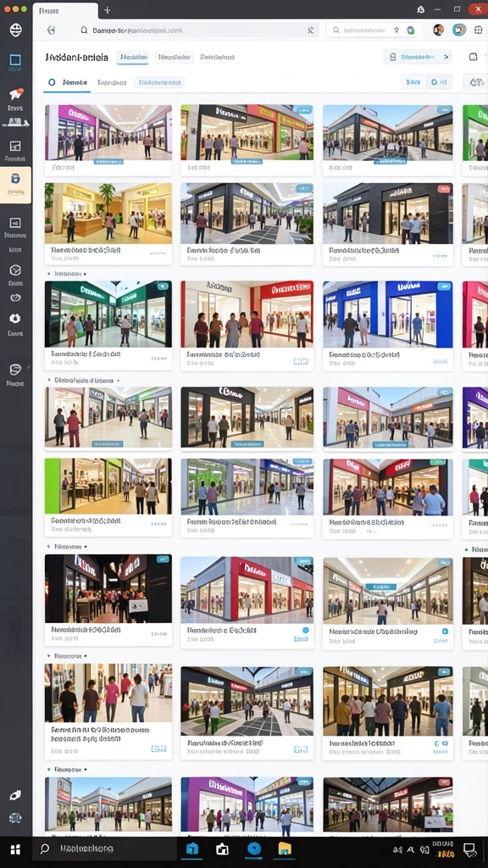This screenshot has width=488, height=868.
Task: Toggle the pill-shaped filter chip in sub-tab row
Action: click(x=159, y=82)
